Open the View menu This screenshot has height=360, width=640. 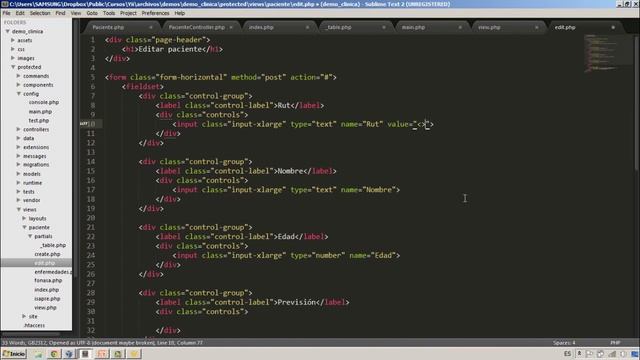(76, 13)
